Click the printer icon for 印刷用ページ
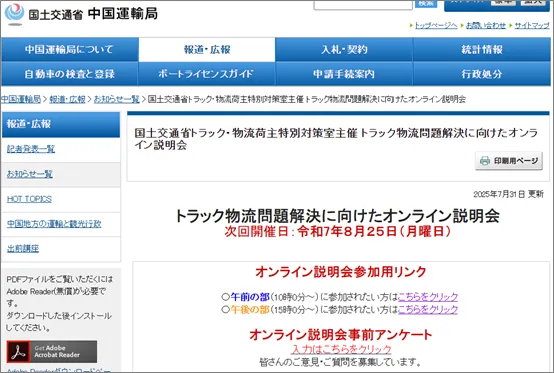The height and width of the screenshot is (373, 554). coord(485,161)
